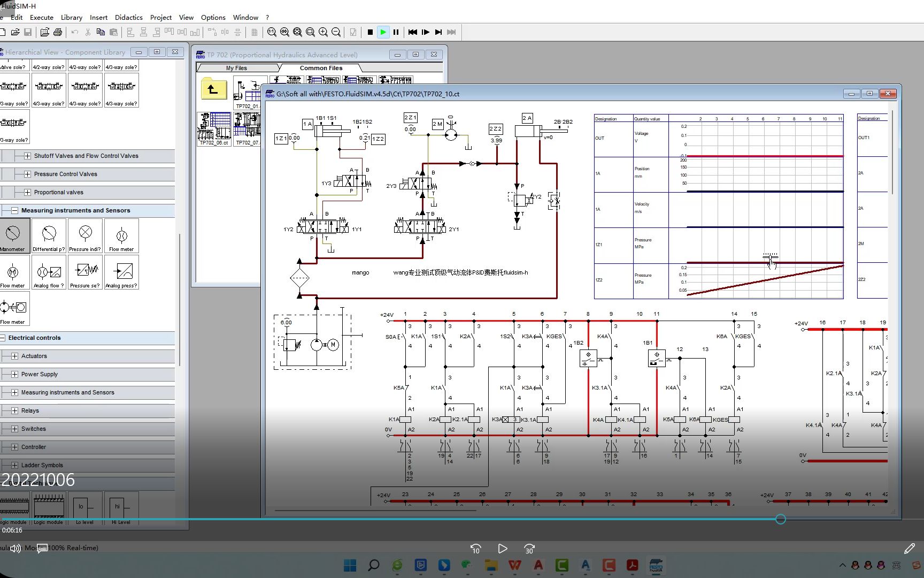The height and width of the screenshot is (578, 924).
Task: Expand the Proportional valves group
Action: coord(27,192)
